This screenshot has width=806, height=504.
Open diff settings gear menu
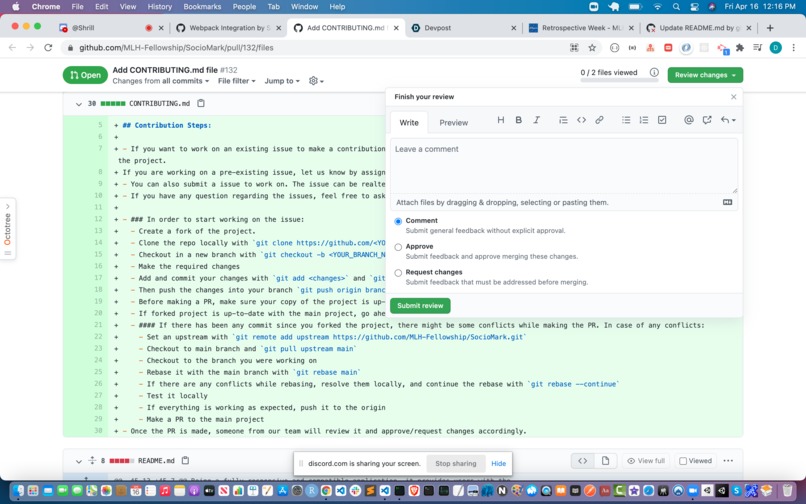click(316, 81)
